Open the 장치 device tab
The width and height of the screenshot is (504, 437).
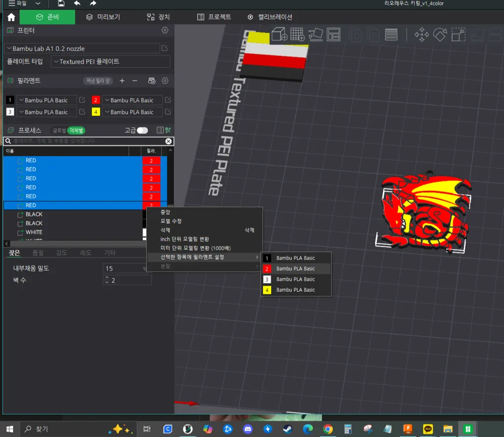(x=158, y=17)
